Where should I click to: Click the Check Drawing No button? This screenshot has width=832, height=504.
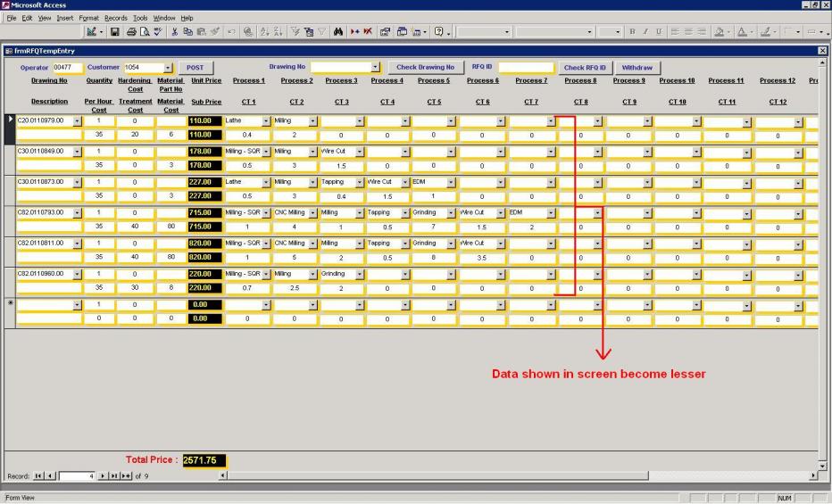(425, 68)
